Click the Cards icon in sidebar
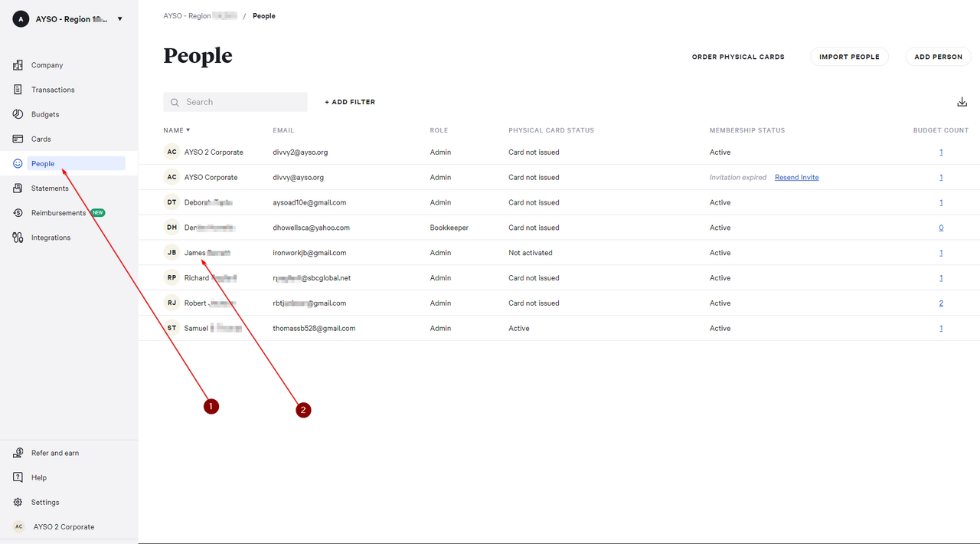The height and width of the screenshot is (544, 980). click(18, 139)
